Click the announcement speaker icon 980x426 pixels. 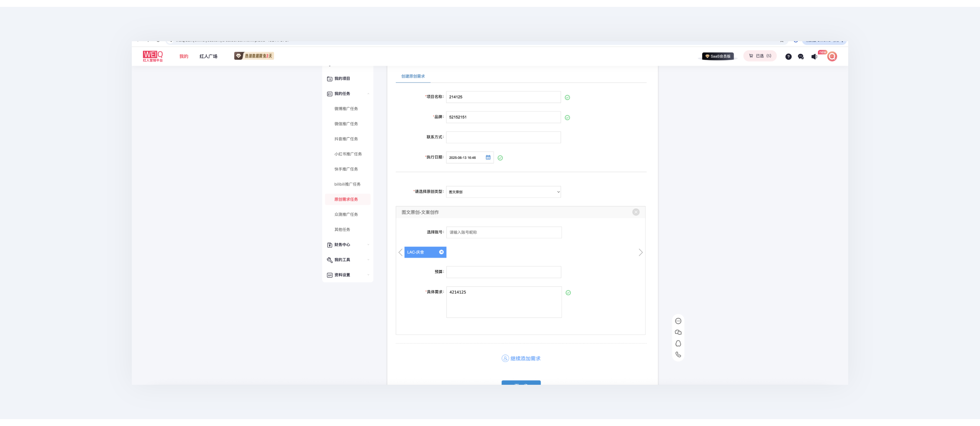click(x=814, y=56)
